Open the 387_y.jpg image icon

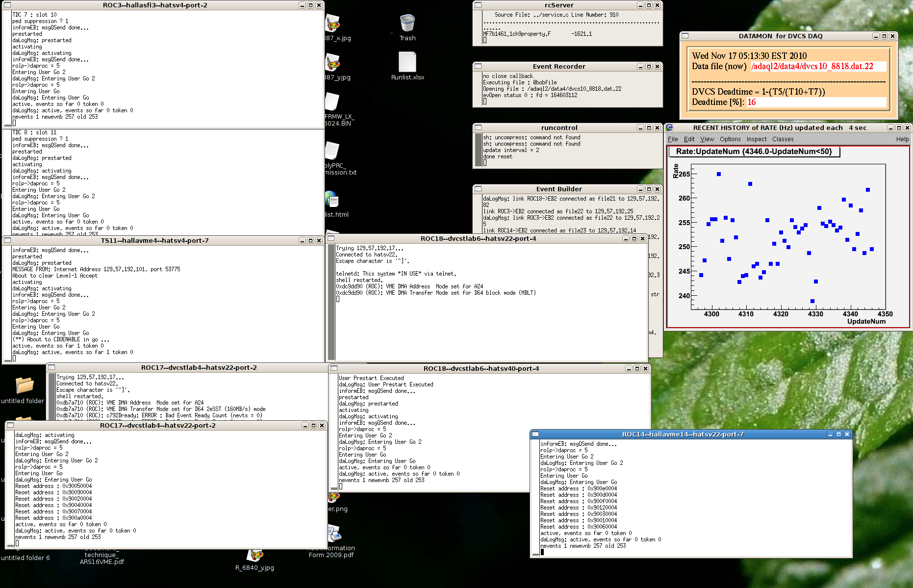[x=337, y=67]
